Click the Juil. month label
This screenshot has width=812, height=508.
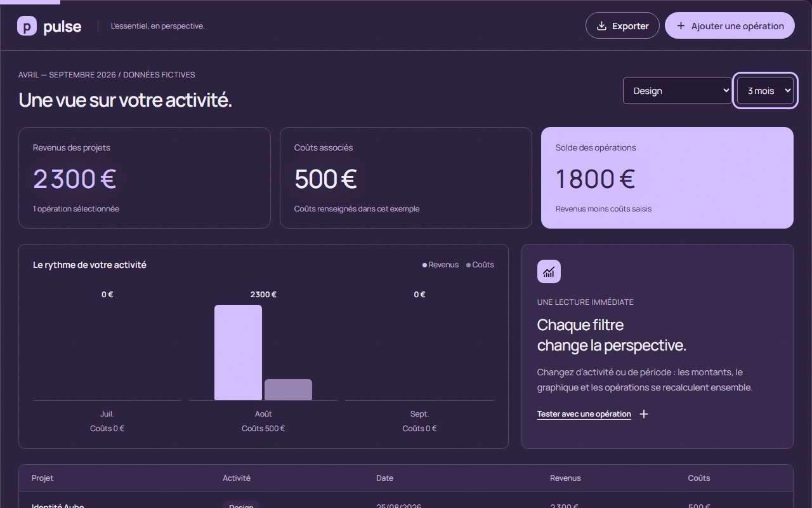pos(107,414)
